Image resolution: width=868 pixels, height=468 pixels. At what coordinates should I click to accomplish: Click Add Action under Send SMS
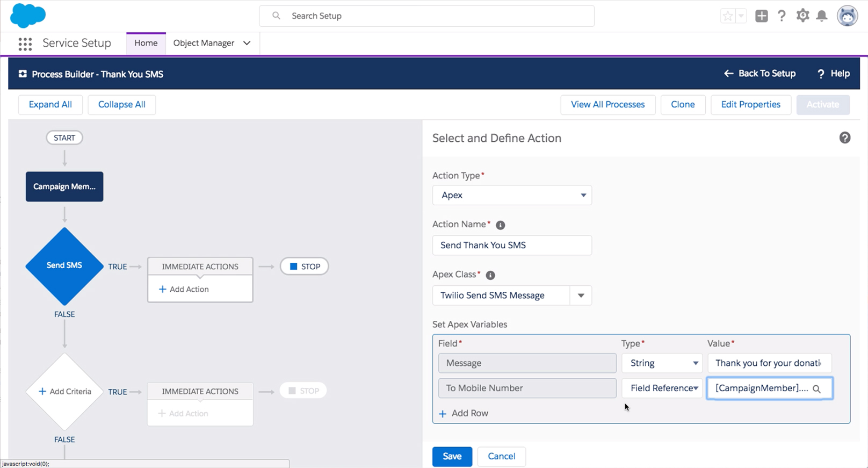[184, 289]
